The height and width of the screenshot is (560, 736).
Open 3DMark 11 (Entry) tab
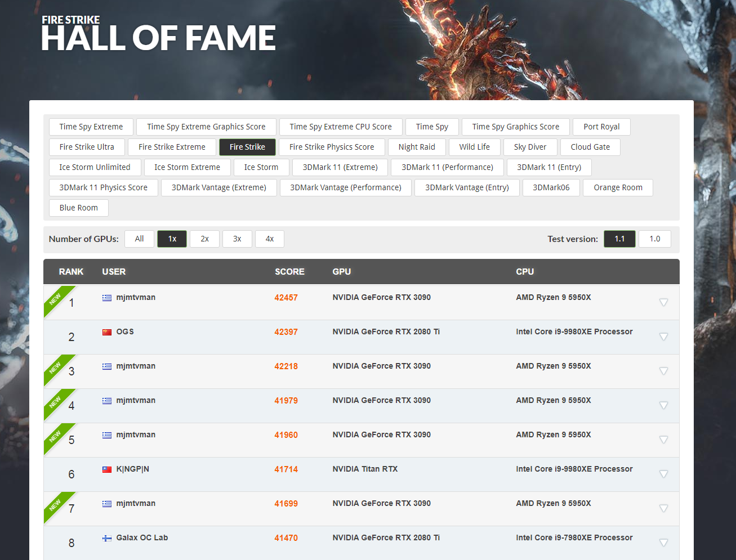point(549,167)
